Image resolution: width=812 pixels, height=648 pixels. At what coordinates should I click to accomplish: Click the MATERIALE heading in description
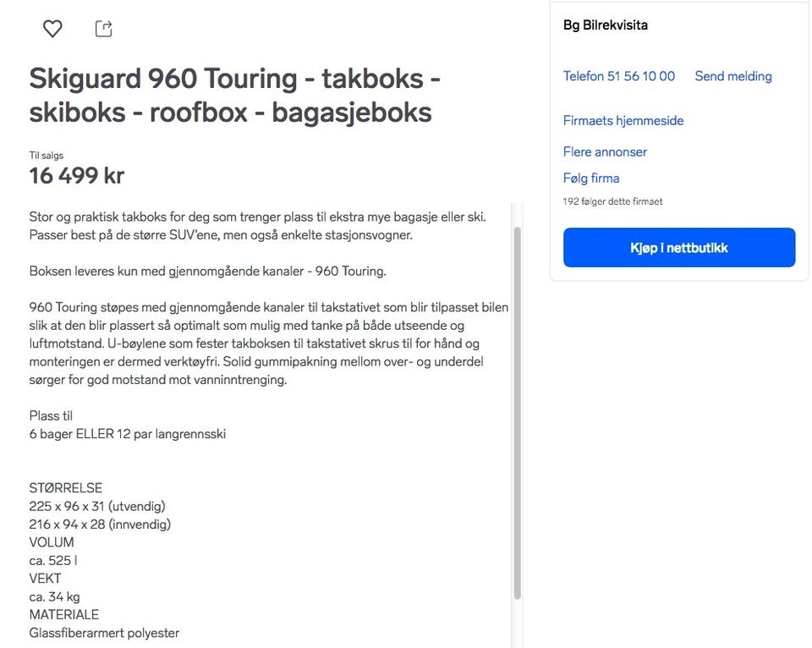click(64, 614)
